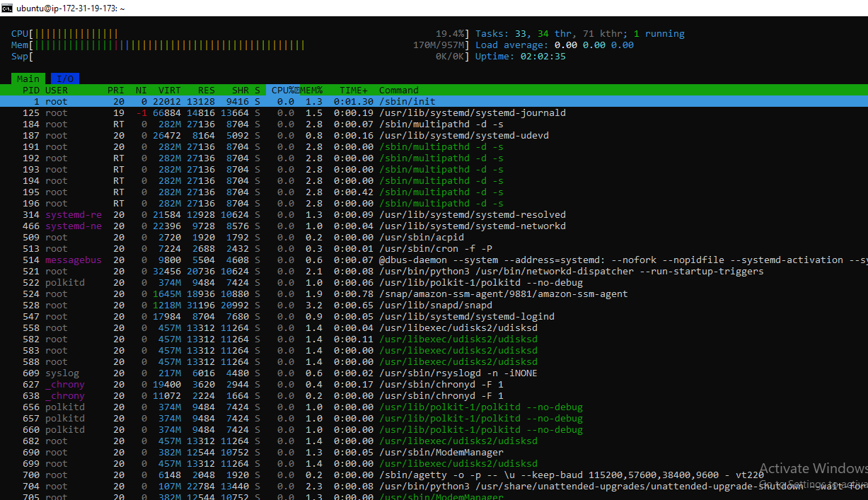868x500 pixels.
Task: Switch to the I/O tab
Action: (65, 79)
